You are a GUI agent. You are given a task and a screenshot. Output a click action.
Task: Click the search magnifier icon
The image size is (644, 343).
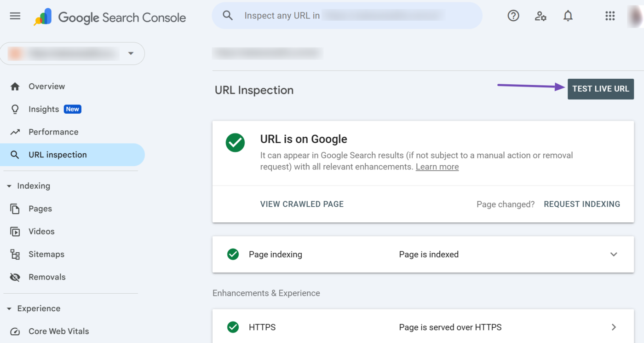click(228, 16)
